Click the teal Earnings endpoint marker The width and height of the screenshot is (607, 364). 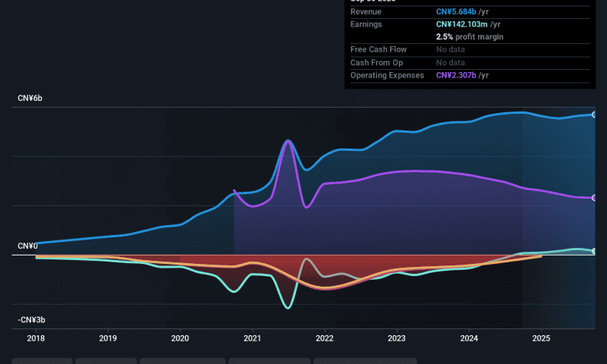tap(594, 251)
